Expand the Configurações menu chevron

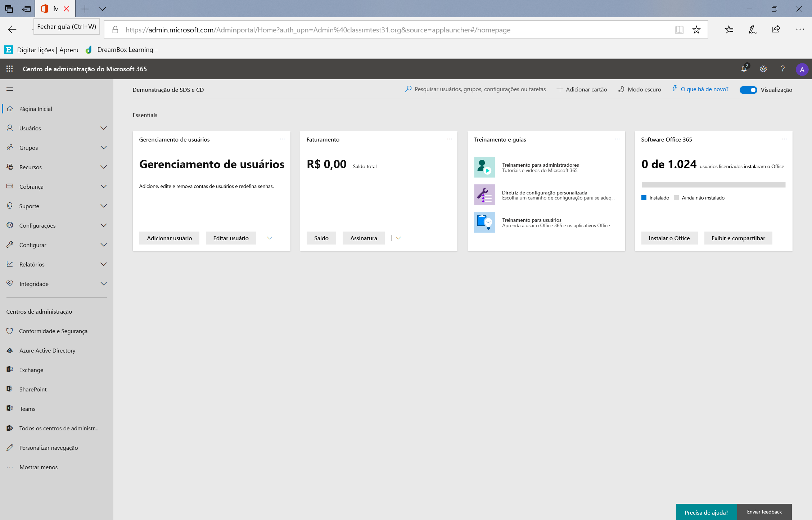[104, 225]
